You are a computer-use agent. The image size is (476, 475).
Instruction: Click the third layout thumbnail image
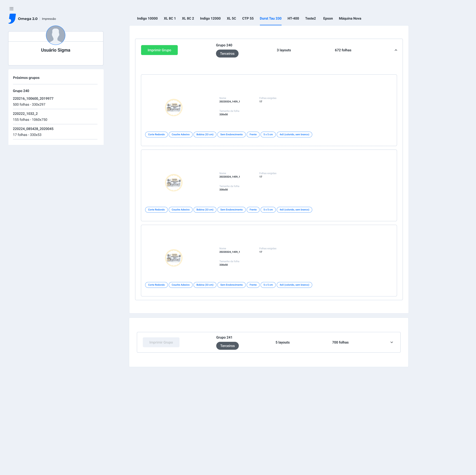coord(173,258)
